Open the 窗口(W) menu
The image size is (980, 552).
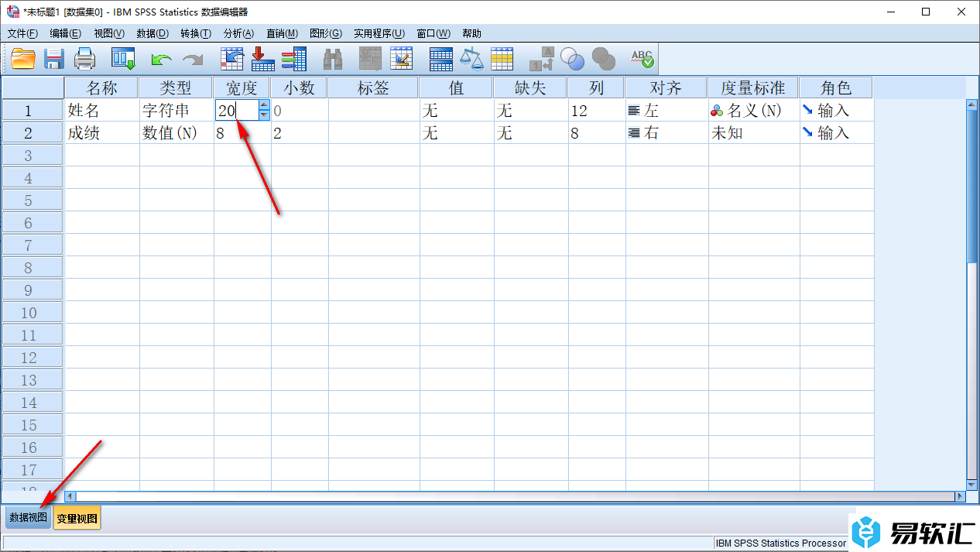pyautogui.click(x=433, y=33)
